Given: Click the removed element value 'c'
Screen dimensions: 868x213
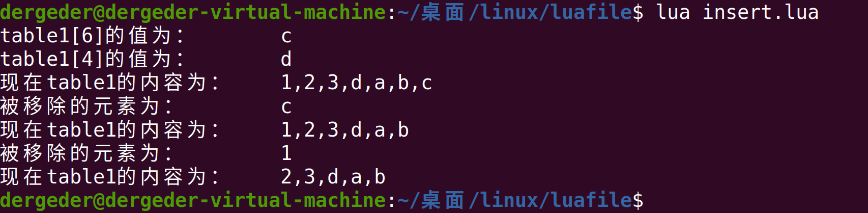Looking at the screenshot, I should click(286, 107).
